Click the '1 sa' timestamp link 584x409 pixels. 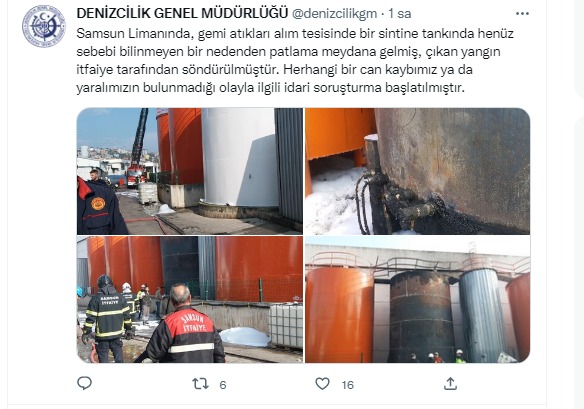point(400,14)
